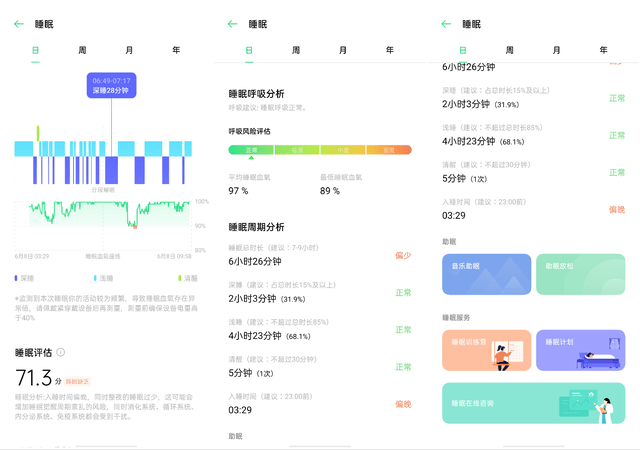Screen dimensions: 640x450
Task: Click the green awake bar in the sleep stage chart
Action: coord(38,134)
